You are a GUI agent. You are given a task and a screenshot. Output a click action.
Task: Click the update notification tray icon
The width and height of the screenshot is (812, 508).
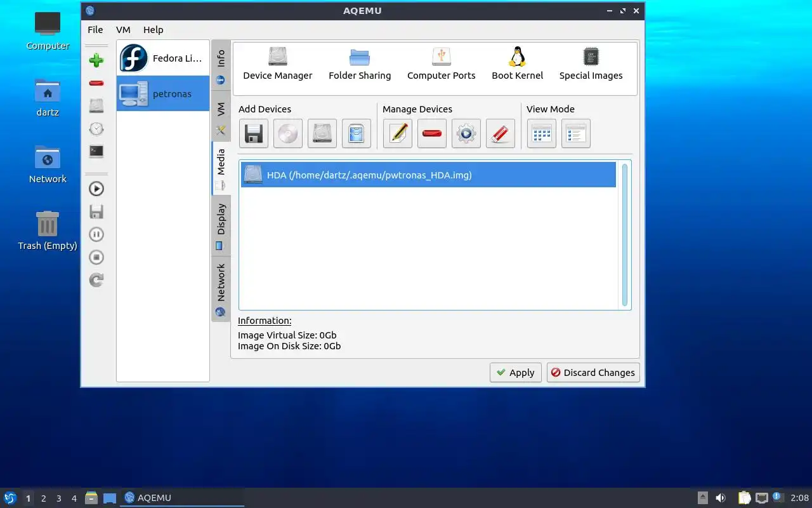point(778,497)
